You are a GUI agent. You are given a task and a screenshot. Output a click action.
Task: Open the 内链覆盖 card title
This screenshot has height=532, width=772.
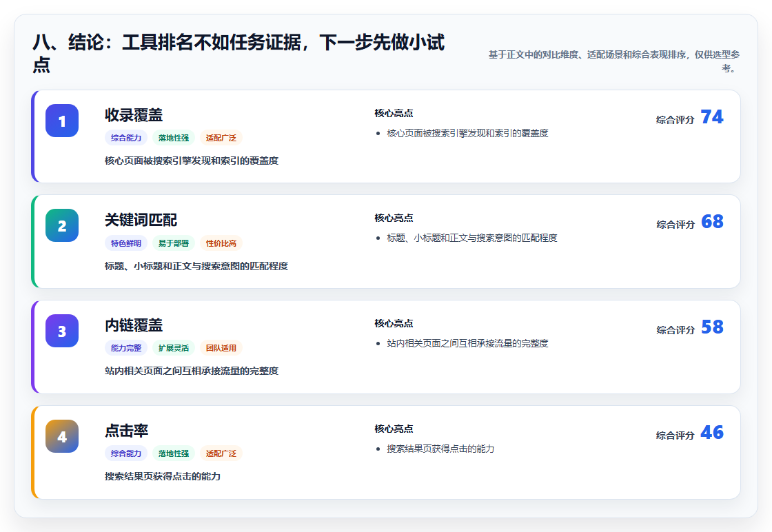tap(134, 325)
